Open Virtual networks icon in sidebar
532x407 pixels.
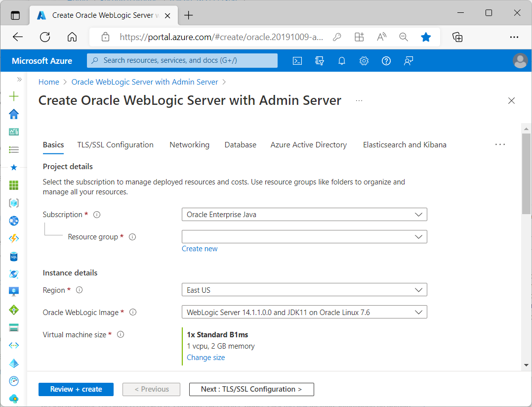point(13,346)
